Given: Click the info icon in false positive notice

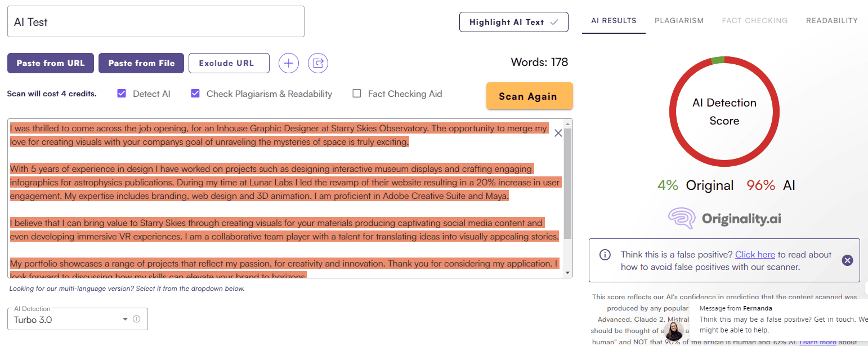Looking at the screenshot, I should (x=605, y=255).
